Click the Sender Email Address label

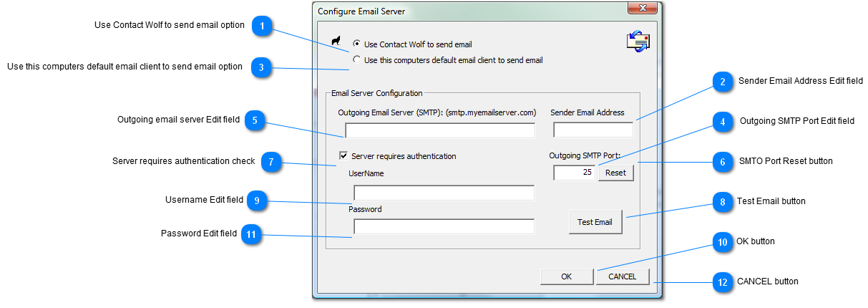click(x=587, y=112)
